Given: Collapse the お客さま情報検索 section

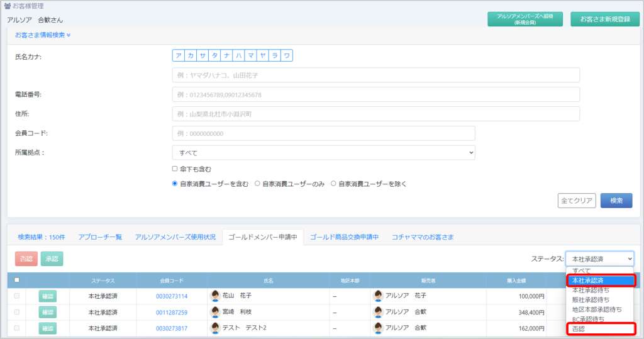Looking at the screenshot, I should tap(43, 35).
